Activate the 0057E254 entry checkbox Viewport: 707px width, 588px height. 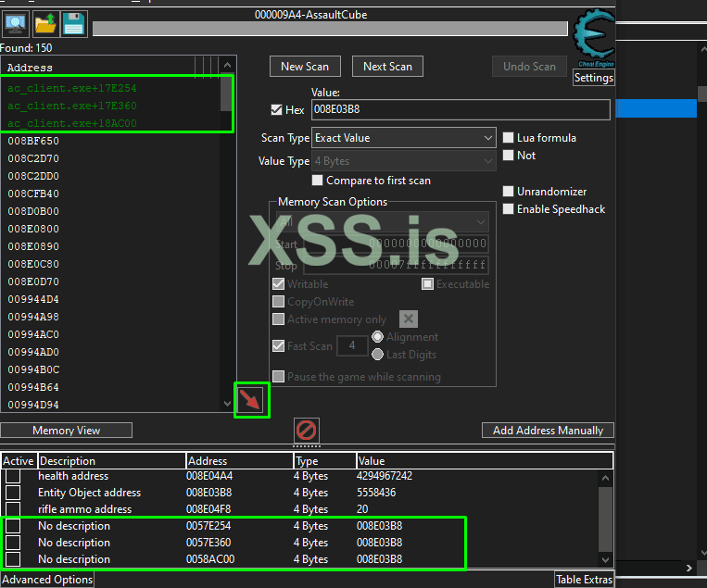click(x=13, y=526)
